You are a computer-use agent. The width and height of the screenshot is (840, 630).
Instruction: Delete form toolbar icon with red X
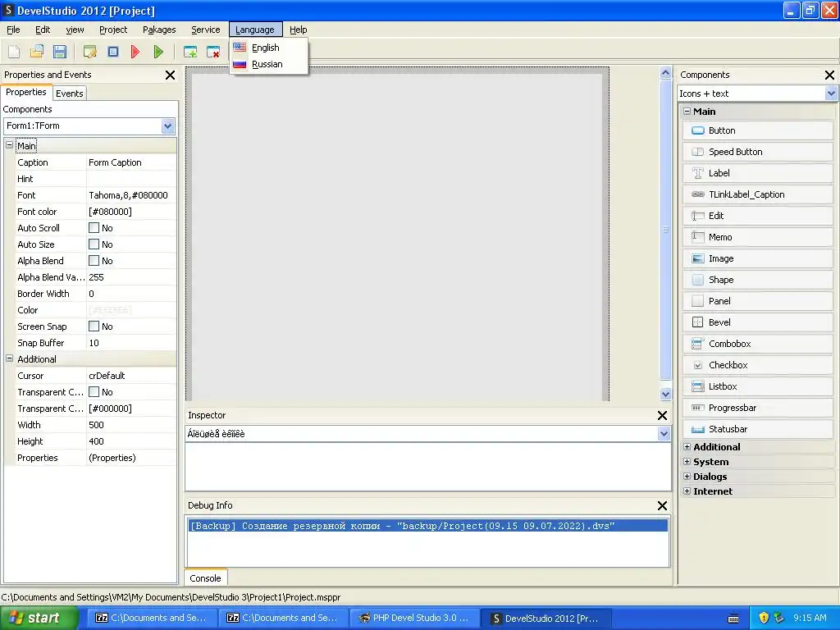pos(213,52)
